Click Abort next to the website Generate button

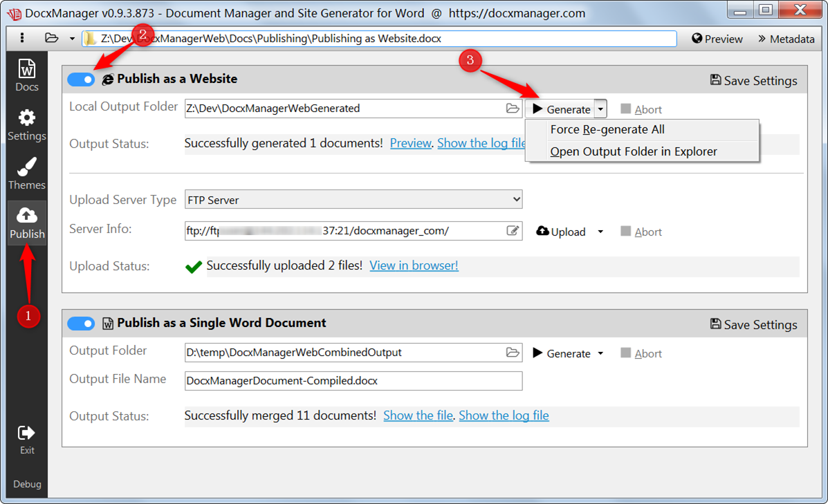641,109
